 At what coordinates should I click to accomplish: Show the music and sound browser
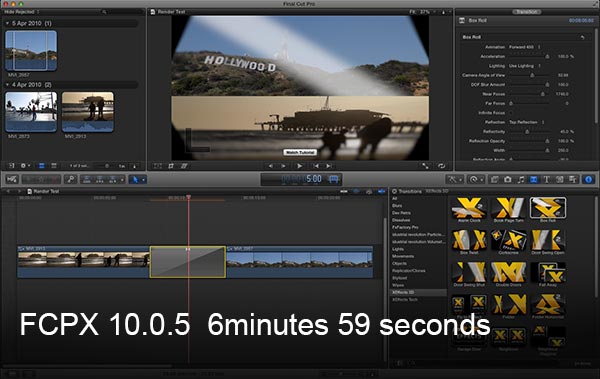520,179
